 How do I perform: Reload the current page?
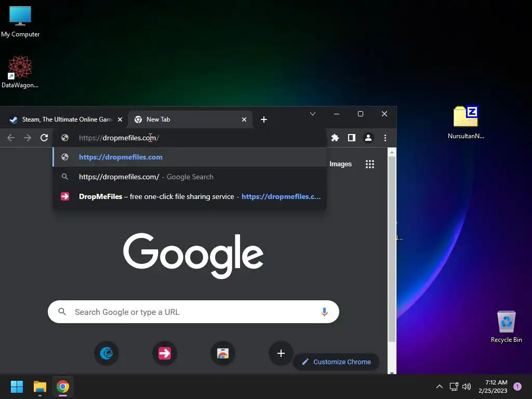click(x=44, y=138)
